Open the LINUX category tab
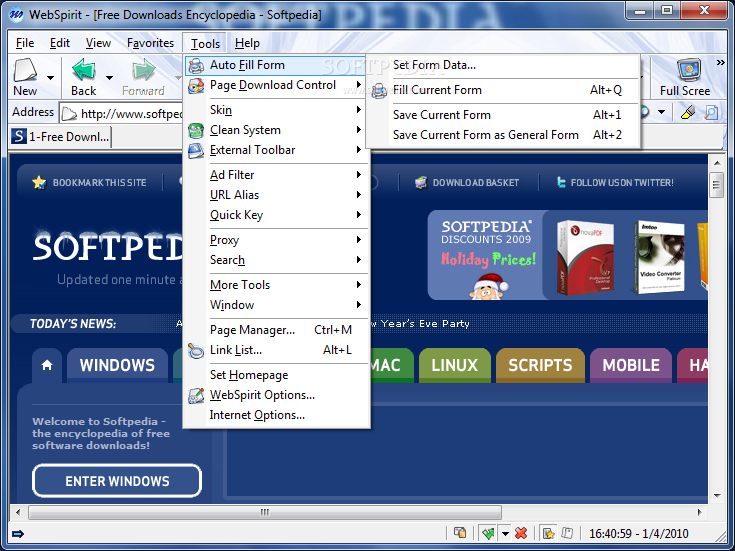Viewport: 735px width, 551px height. pos(454,365)
